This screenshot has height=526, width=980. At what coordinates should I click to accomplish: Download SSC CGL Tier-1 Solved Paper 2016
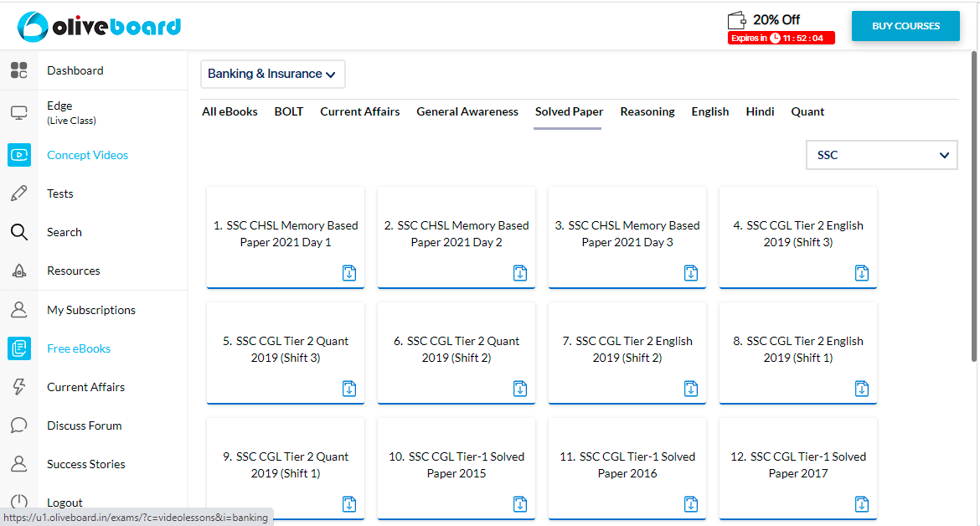click(691, 504)
